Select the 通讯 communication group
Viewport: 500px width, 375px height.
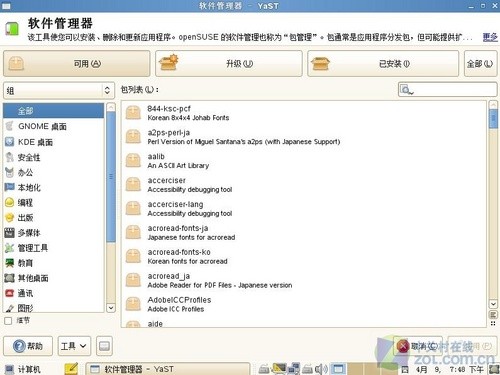53,293
